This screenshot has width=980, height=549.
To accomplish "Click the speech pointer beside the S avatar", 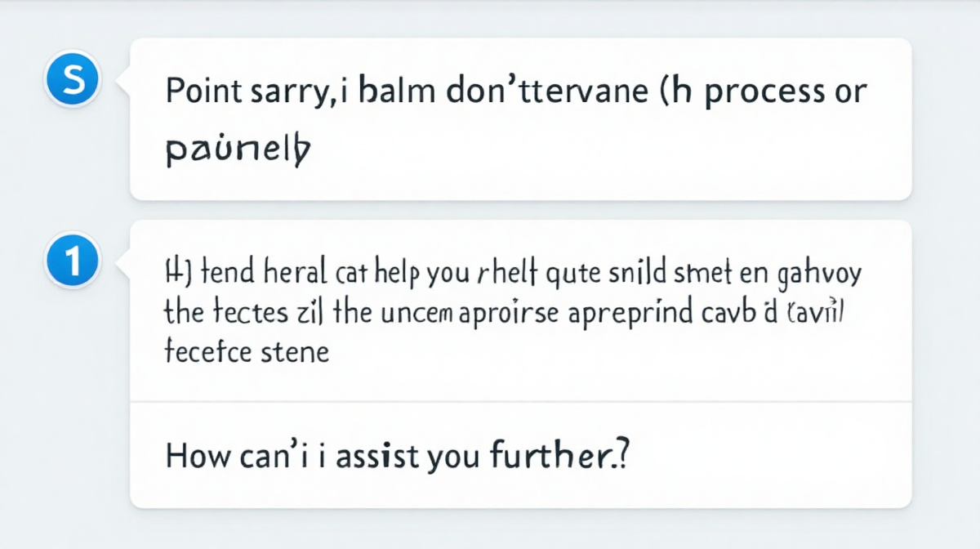I will 123,81.
